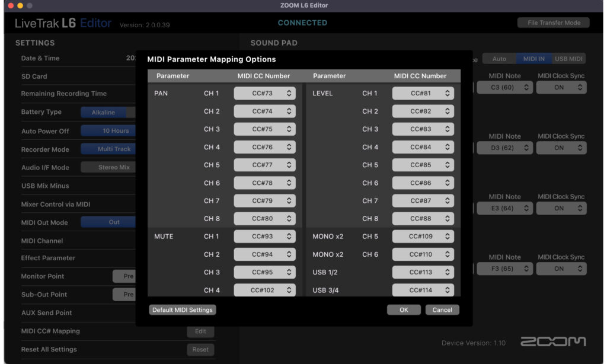Choose Multi Track recorder mode

click(x=108, y=149)
